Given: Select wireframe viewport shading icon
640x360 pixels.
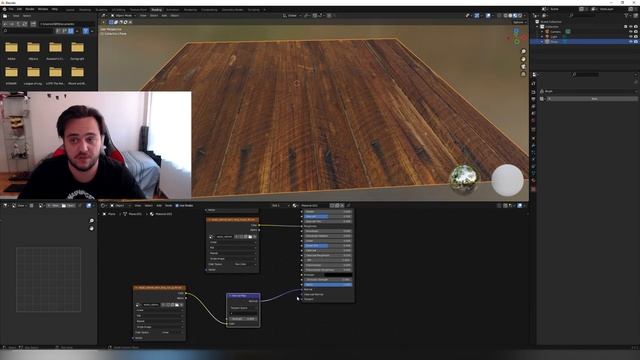Looking at the screenshot, I should (505, 16).
